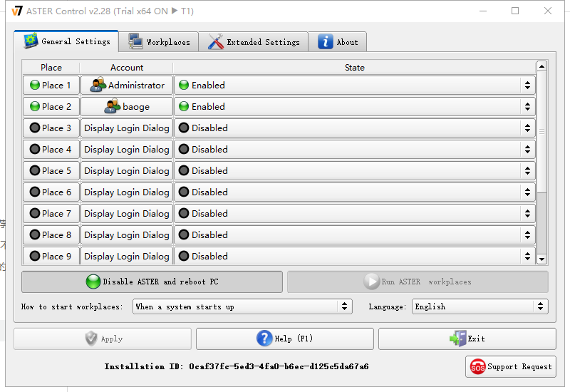
Task: Click the Installation ID text
Action: click(237, 366)
